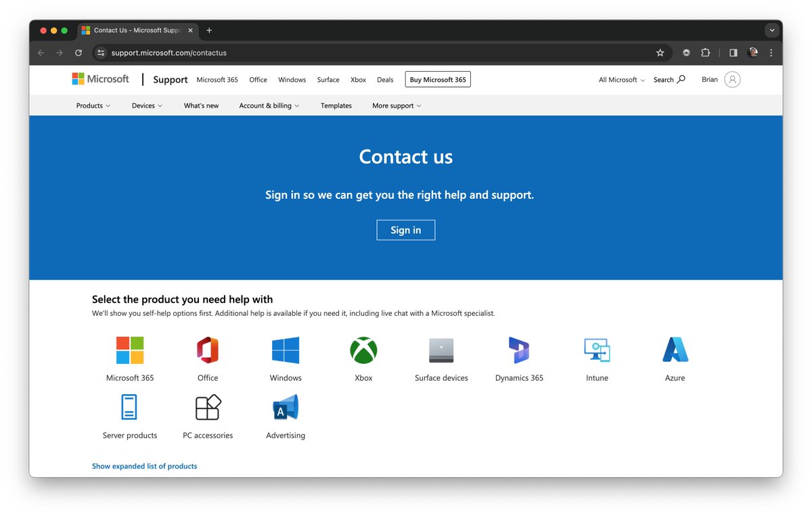Image resolution: width=812 pixels, height=516 pixels.
Task: Open the browser Extensions puzzle icon
Action: (706, 53)
